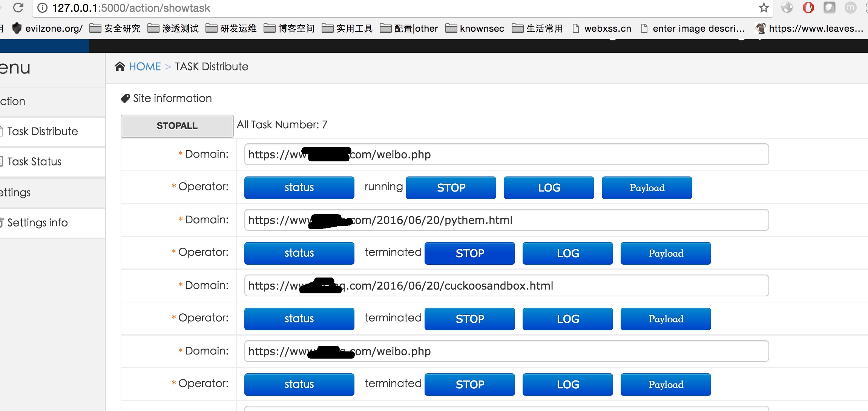Click the bookmark star icon
Image resolution: width=868 pixels, height=411 pixels.
click(764, 8)
